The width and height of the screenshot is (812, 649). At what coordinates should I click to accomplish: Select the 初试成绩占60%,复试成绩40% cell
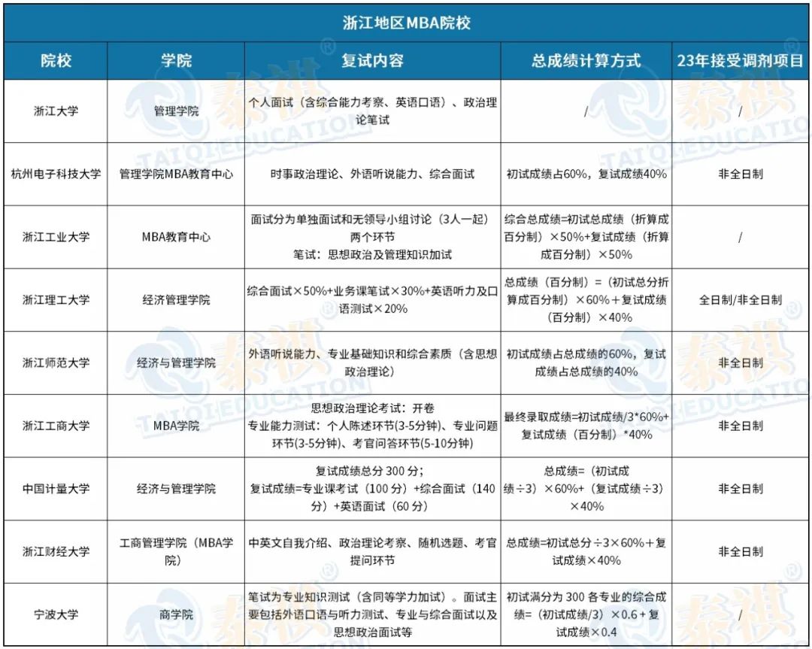[586, 174]
